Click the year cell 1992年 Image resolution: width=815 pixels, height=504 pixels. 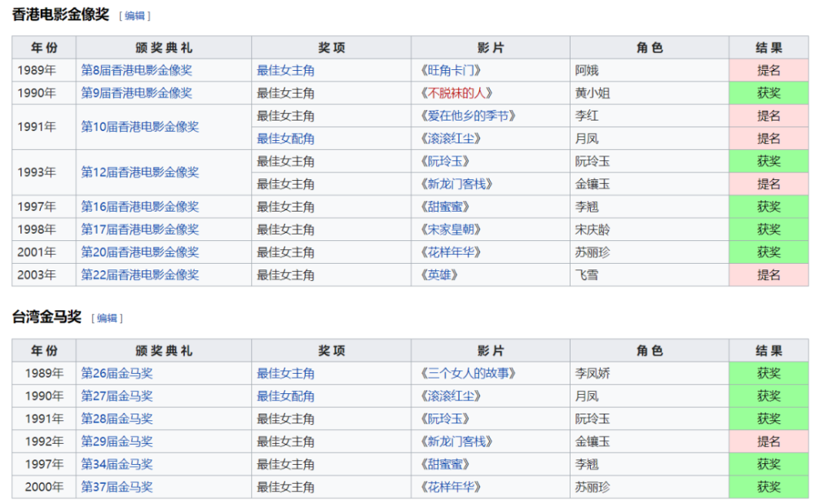coord(44,442)
